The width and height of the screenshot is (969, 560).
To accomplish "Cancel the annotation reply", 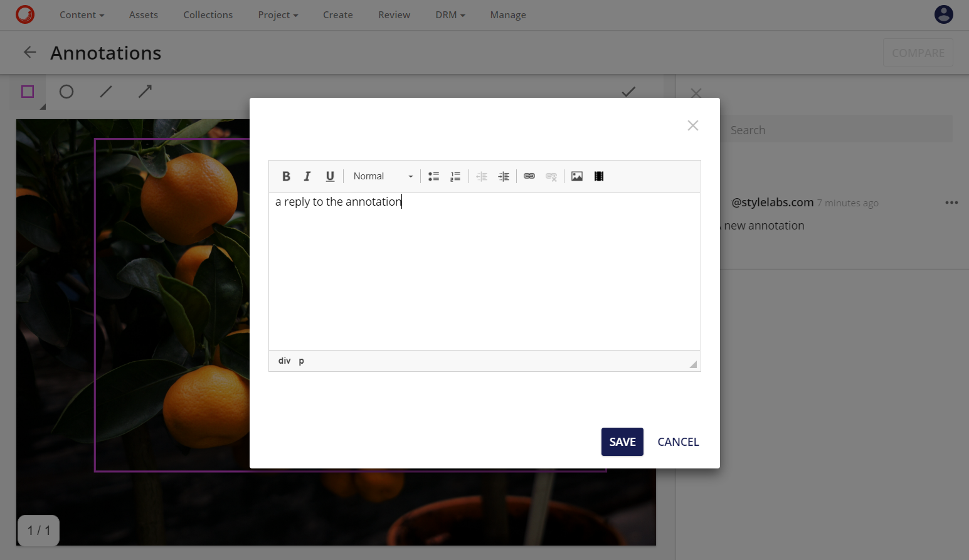I will tap(678, 441).
